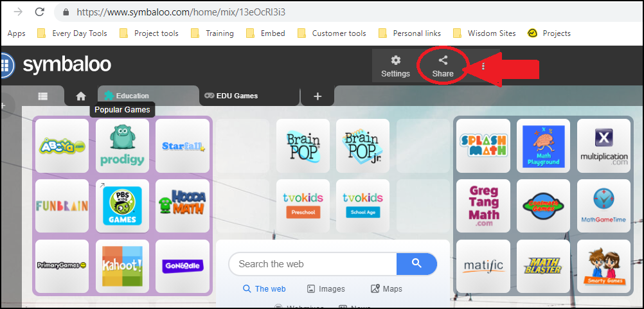
Task: Open the multiplication.com tile
Action: point(604,146)
